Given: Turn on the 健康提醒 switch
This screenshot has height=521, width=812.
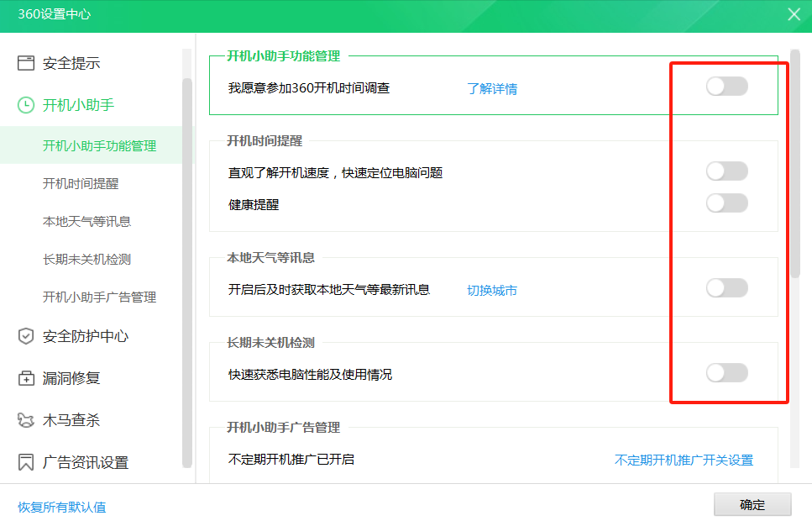Looking at the screenshot, I should tap(726, 203).
